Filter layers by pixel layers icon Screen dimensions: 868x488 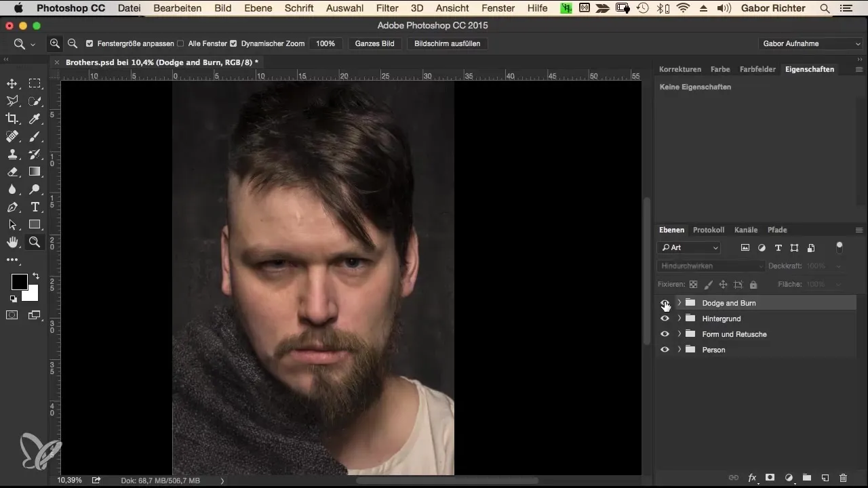(x=745, y=248)
